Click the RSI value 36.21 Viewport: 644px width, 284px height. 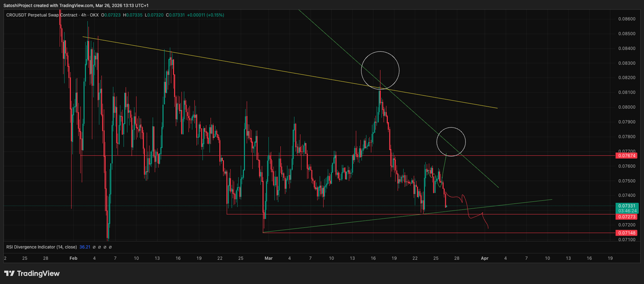85,247
